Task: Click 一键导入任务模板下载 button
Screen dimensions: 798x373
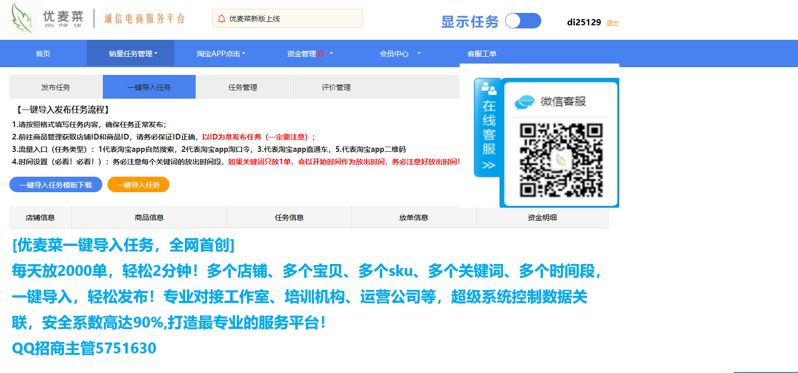Action: (x=56, y=185)
